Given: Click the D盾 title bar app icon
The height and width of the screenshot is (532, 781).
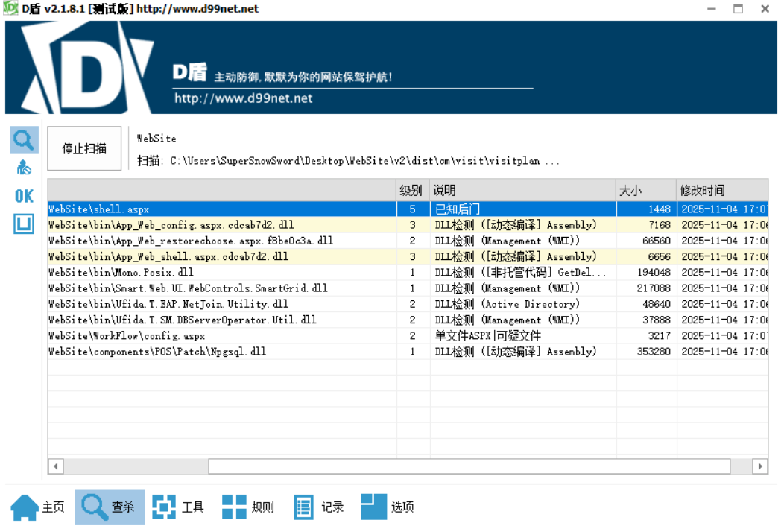Looking at the screenshot, I should [10, 8].
